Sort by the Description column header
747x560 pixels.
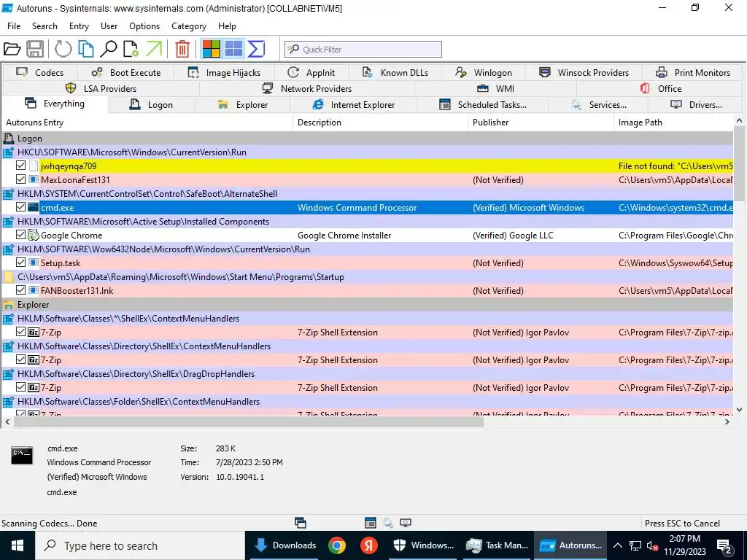click(380, 122)
